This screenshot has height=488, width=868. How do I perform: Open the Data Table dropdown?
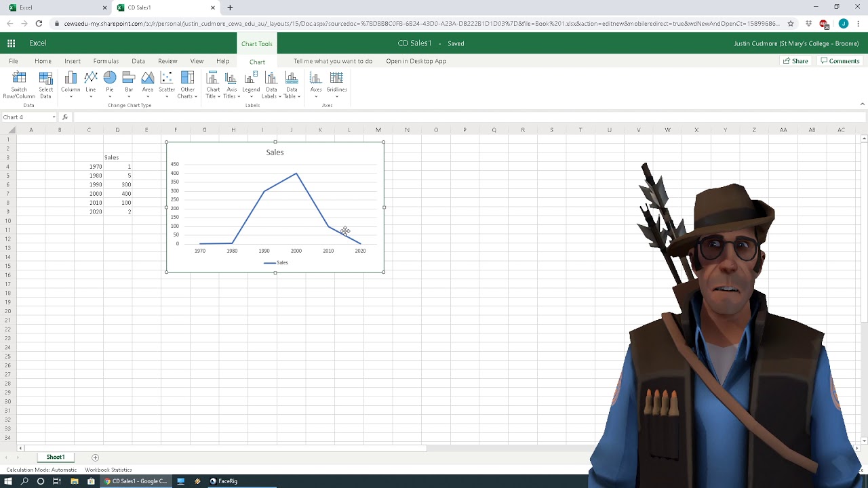(x=292, y=85)
